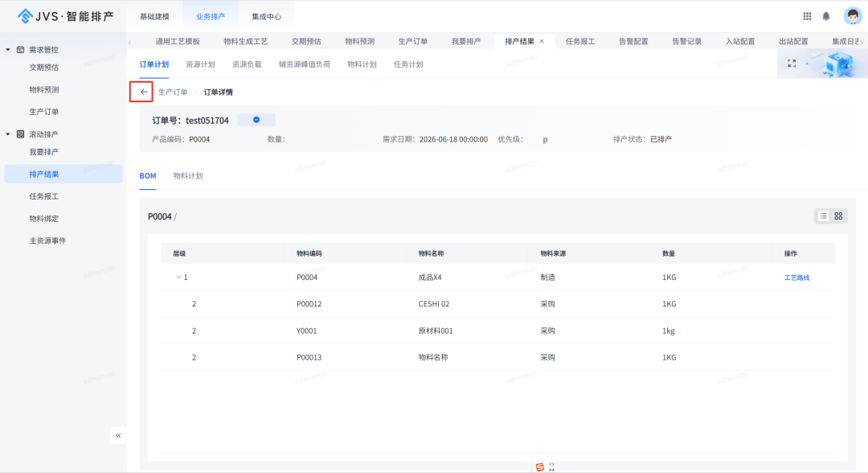Select the 物料计划 sub-tab in top row
Image resolution: width=868 pixels, height=473 pixels.
tap(362, 64)
